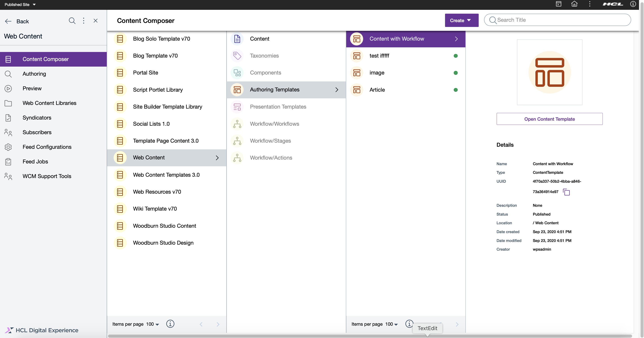Viewport: 644px width, 338px height.
Task: Click the Taxonomies tag icon
Action: 237,56
